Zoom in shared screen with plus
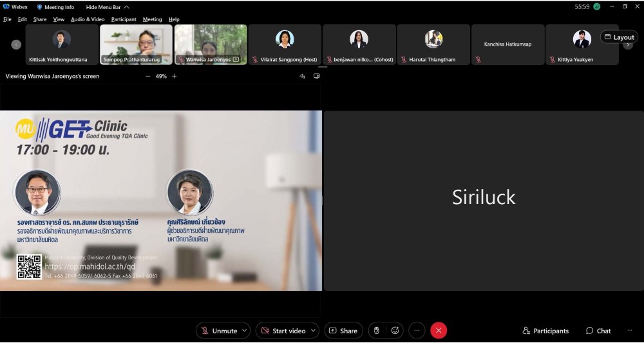 174,76
